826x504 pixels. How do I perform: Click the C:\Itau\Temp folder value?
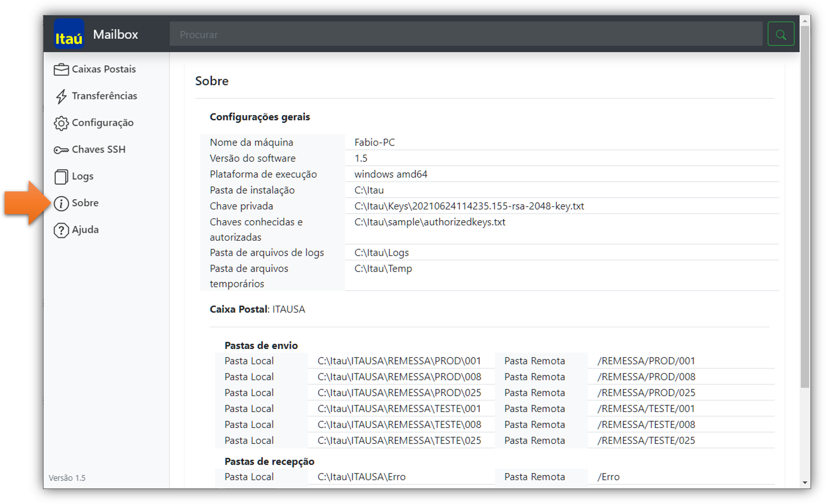383,268
